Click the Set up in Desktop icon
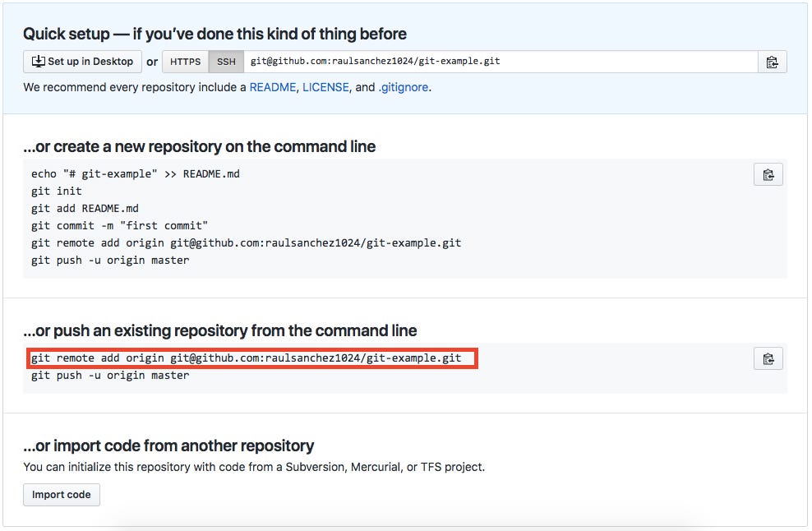Image resolution: width=812 pixels, height=531 pixels. coord(37,61)
